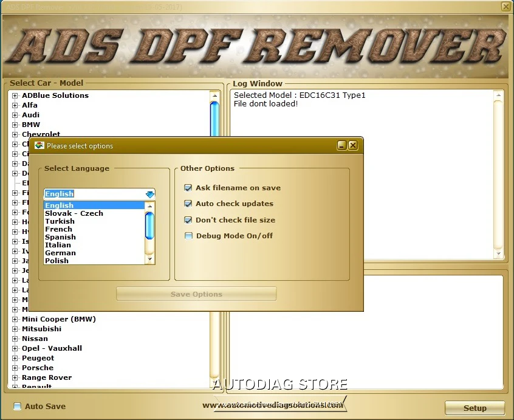Select Range Rover in car list
Image resolution: width=514 pixels, height=420 pixels.
tap(47, 377)
